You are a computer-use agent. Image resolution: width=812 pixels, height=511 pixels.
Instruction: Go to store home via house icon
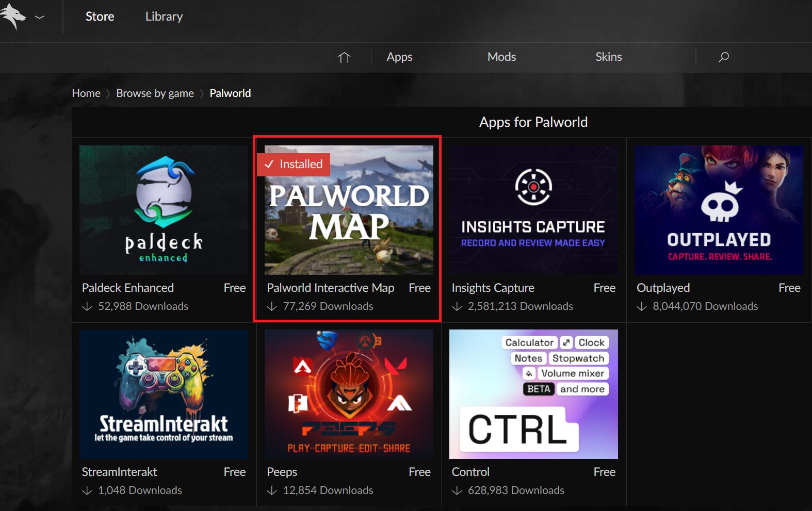click(x=344, y=57)
